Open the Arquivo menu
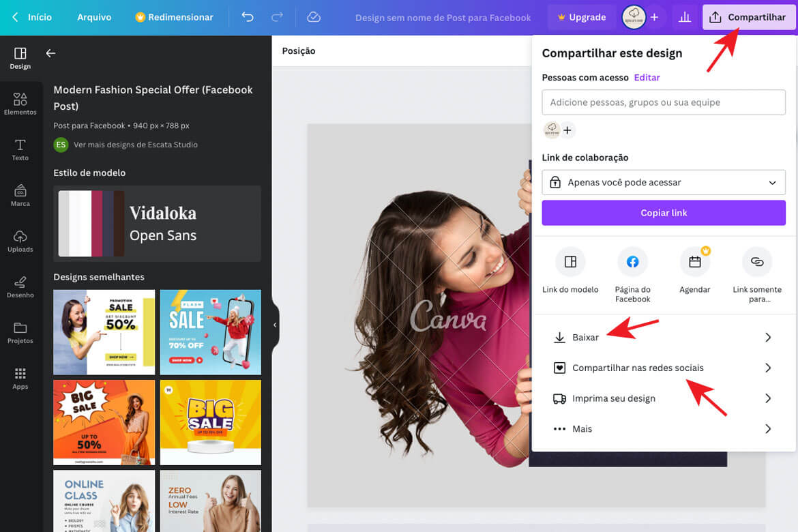The height and width of the screenshot is (532, 798). coord(93,17)
